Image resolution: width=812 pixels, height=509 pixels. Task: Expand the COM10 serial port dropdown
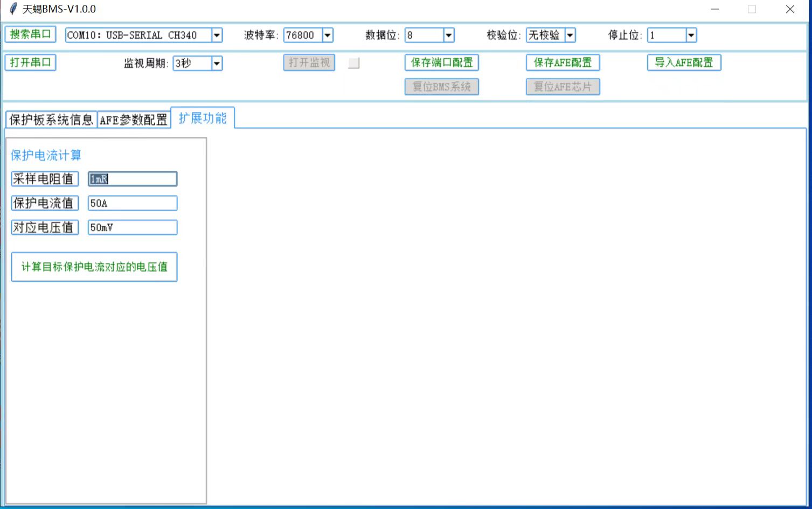[217, 36]
